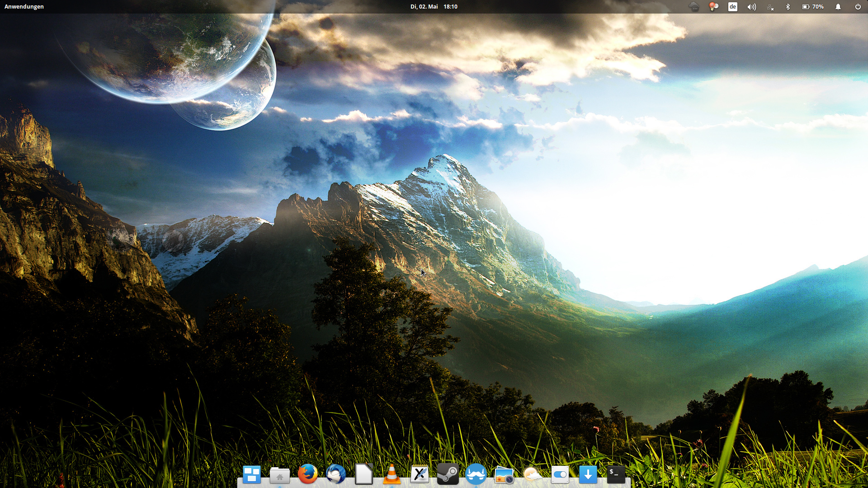Launch VLC media player from dock
The height and width of the screenshot is (488, 868).
(x=392, y=474)
